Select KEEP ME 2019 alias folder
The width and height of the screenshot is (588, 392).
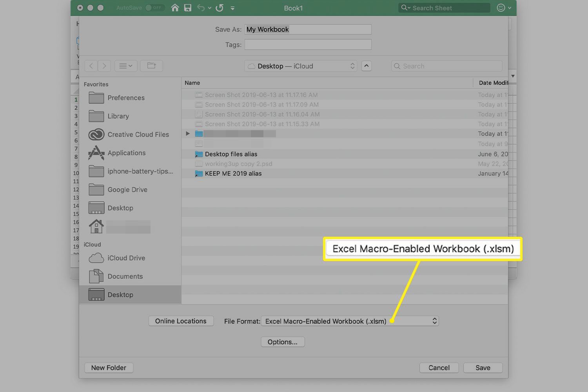(x=345, y=174)
